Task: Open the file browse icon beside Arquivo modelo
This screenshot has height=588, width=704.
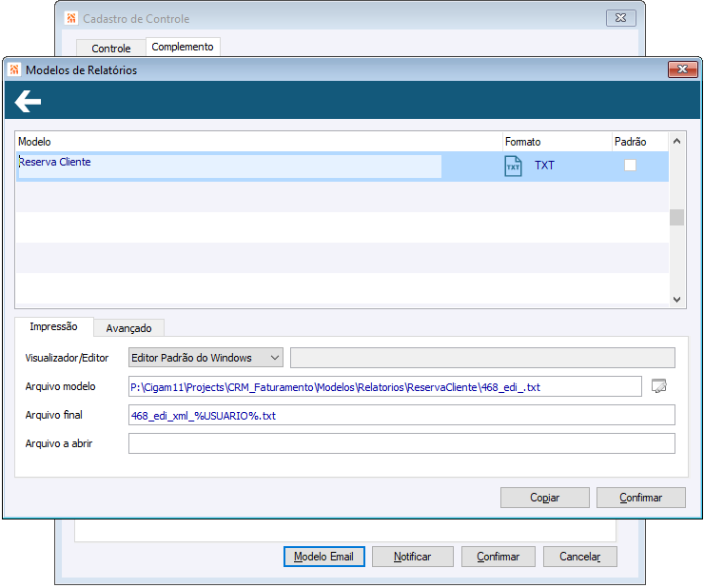Action: coord(659,386)
